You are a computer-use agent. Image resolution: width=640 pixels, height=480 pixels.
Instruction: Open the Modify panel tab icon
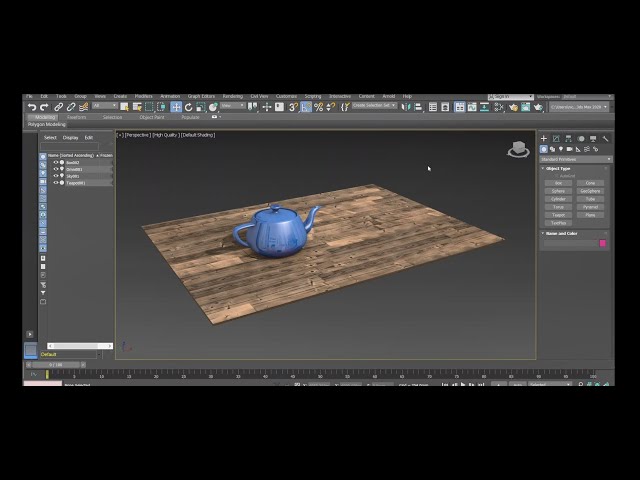556,139
